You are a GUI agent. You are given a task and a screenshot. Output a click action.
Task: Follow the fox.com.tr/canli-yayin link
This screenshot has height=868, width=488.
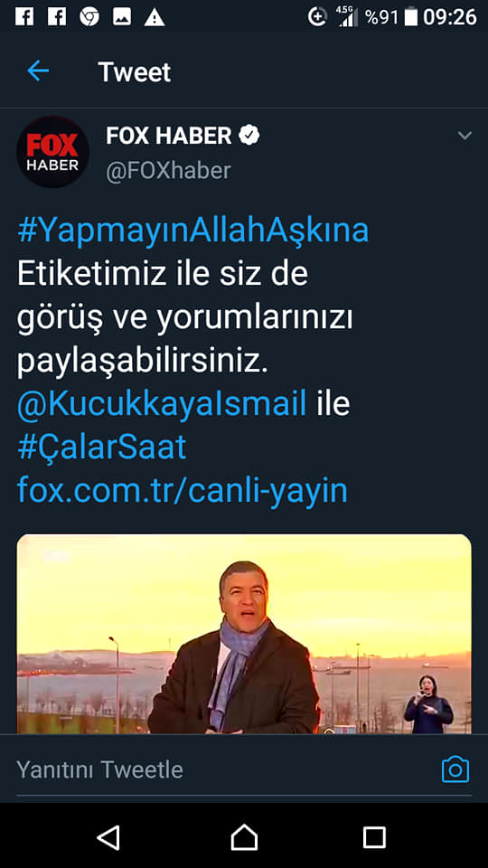click(x=183, y=490)
